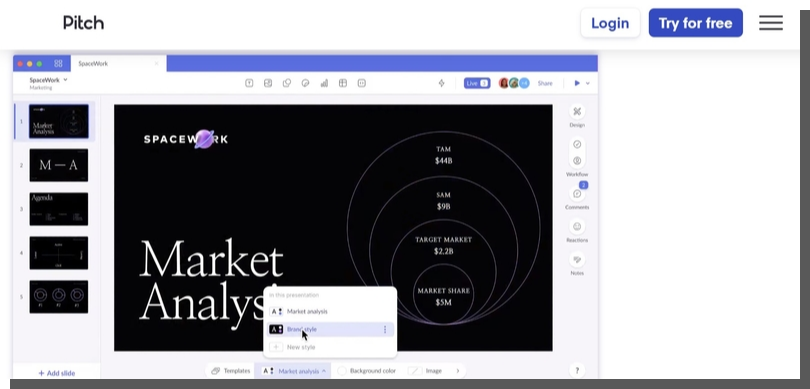Viewport: 810px width, 389px height.
Task: Open the Reactions icon
Action: 577,226
